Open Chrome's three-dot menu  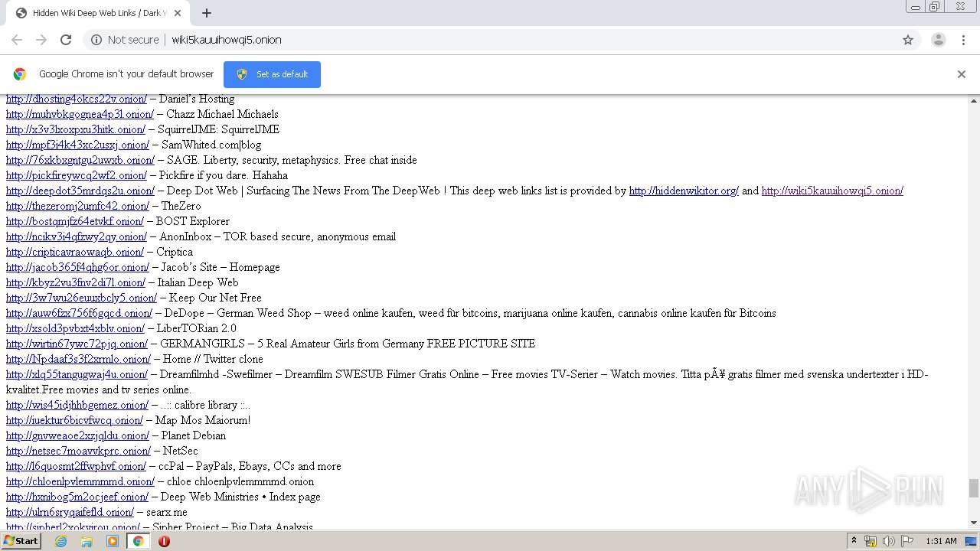point(964,40)
